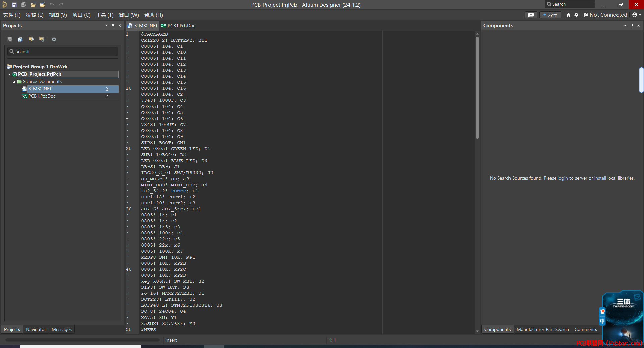Click the global Search box in title bar
This screenshot has width=644, height=348.
(x=570, y=4)
